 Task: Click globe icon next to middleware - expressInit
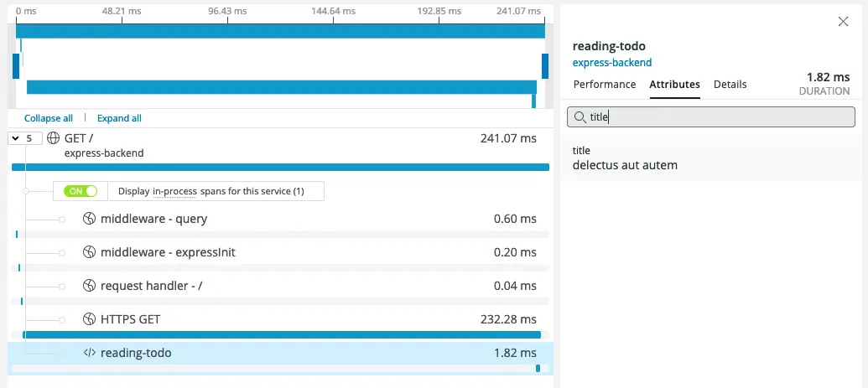90,252
